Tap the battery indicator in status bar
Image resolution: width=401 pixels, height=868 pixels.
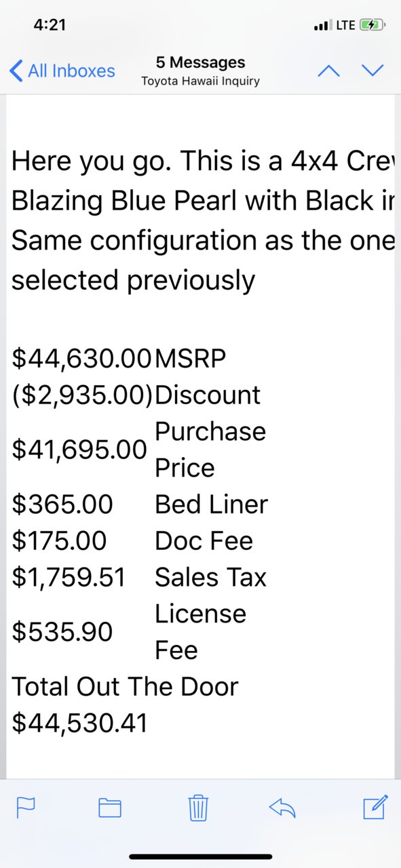(373, 25)
